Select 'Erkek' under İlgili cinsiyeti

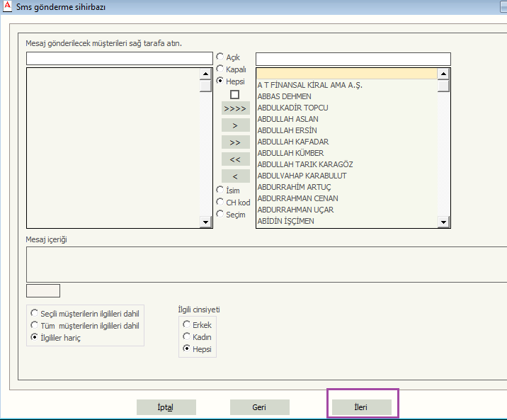[x=187, y=324]
